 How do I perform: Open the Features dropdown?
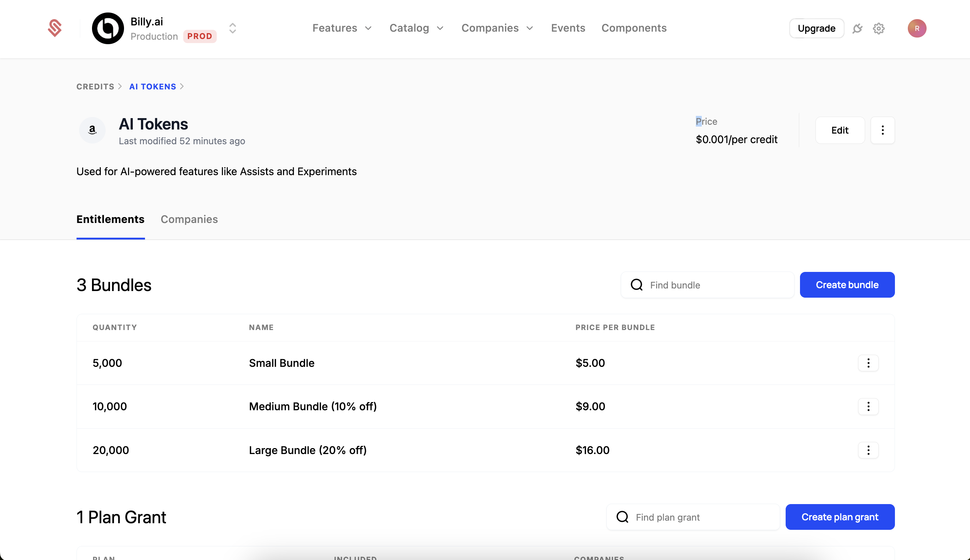(x=342, y=28)
